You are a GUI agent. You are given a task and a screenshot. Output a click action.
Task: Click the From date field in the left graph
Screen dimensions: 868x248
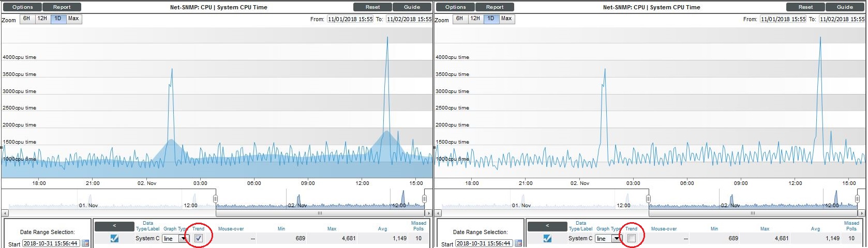(350, 19)
